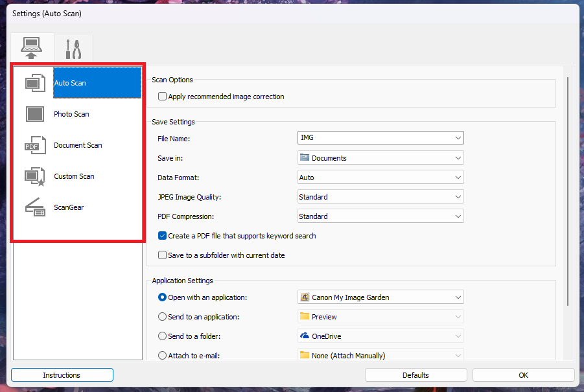The height and width of the screenshot is (392, 584).
Task: Click the Documents folder icon in Save in
Action: coord(305,157)
